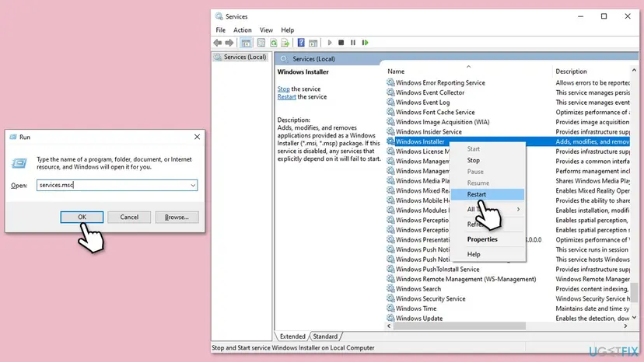Click the Stop the service link
This screenshot has width=644, height=362.
(283, 89)
